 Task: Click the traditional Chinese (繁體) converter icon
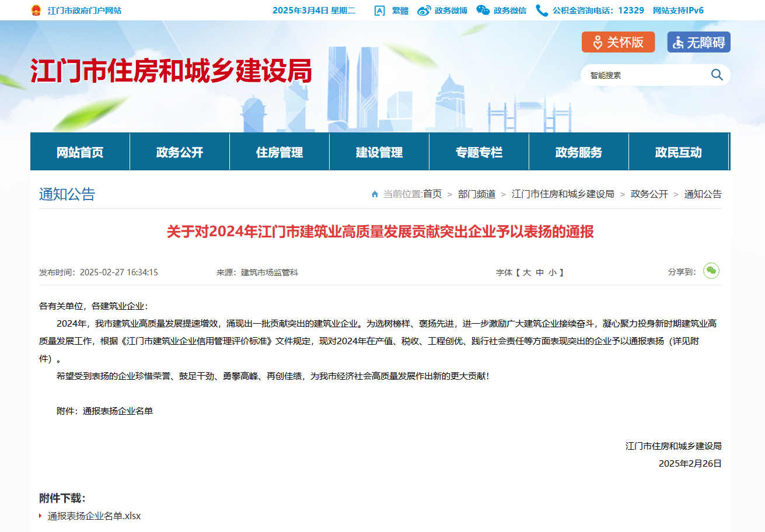(379, 10)
